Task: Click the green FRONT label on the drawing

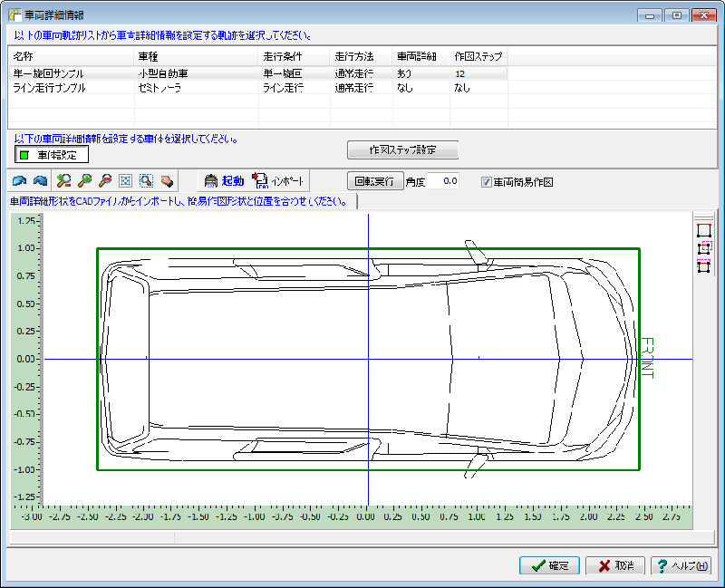Action: [x=647, y=358]
